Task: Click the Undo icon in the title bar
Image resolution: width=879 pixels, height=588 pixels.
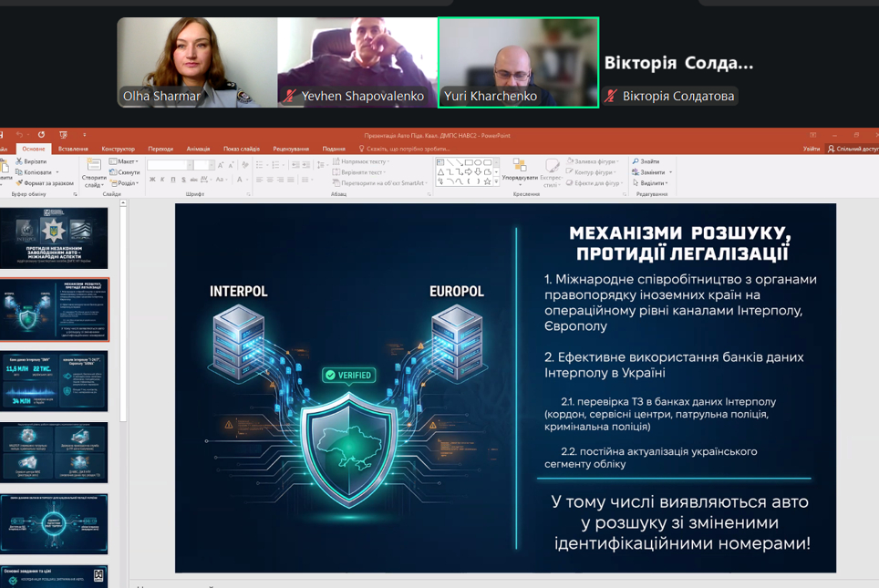Action: point(20,135)
